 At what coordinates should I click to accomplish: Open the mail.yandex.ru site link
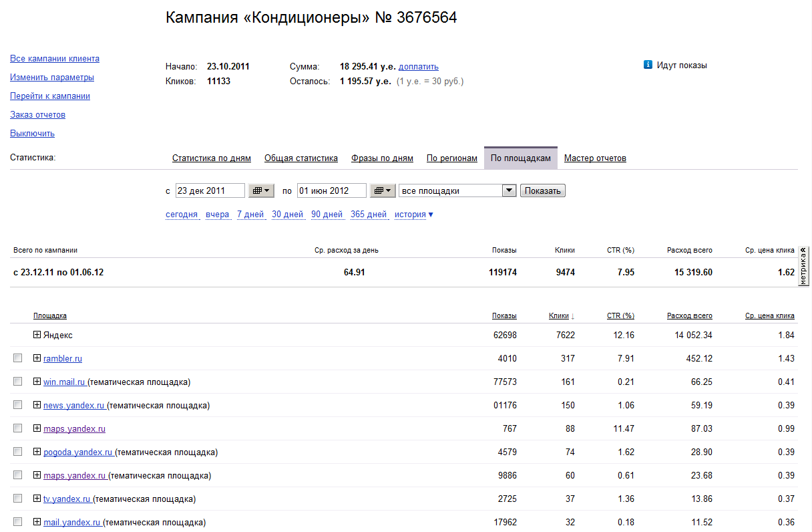pyautogui.click(x=72, y=523)
